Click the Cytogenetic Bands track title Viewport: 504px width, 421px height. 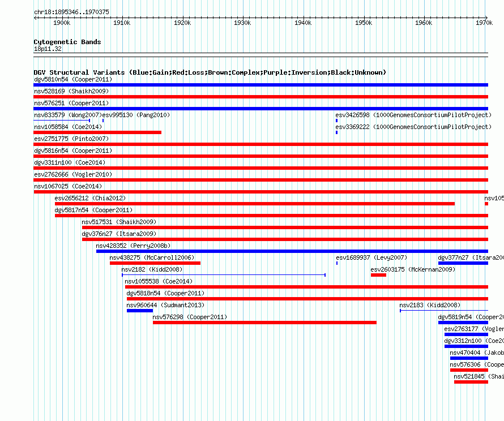[67, 42]
